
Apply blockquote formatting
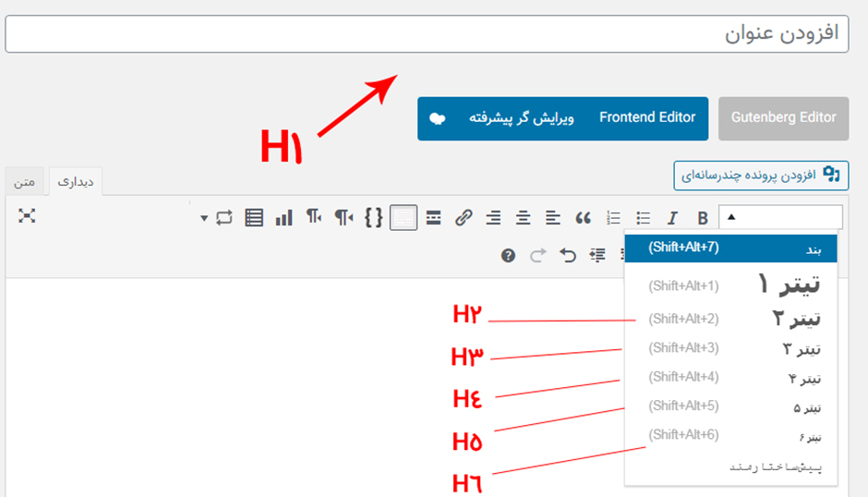pyautogui.click(x=583, y=218)
